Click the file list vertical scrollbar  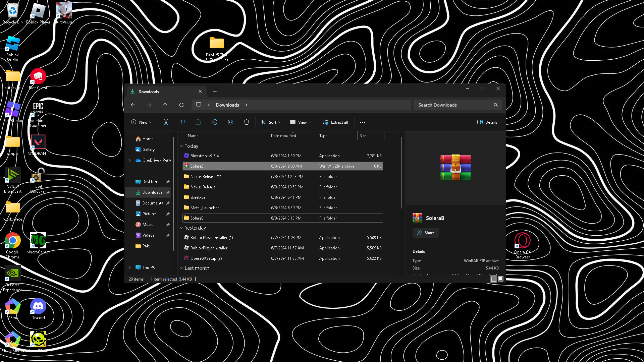click(x=401, y=173)
